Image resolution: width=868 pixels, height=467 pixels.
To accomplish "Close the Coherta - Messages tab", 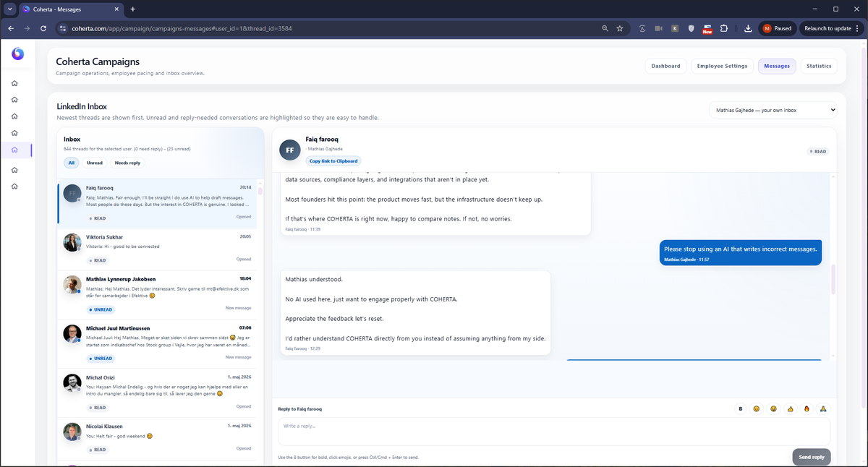I will tap(118, 9).
